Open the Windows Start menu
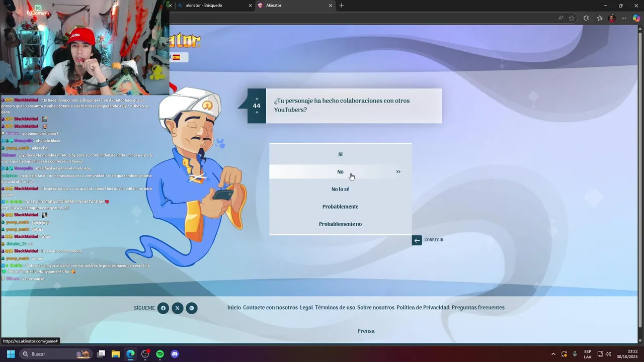644x362 pixels. (11, 354)
